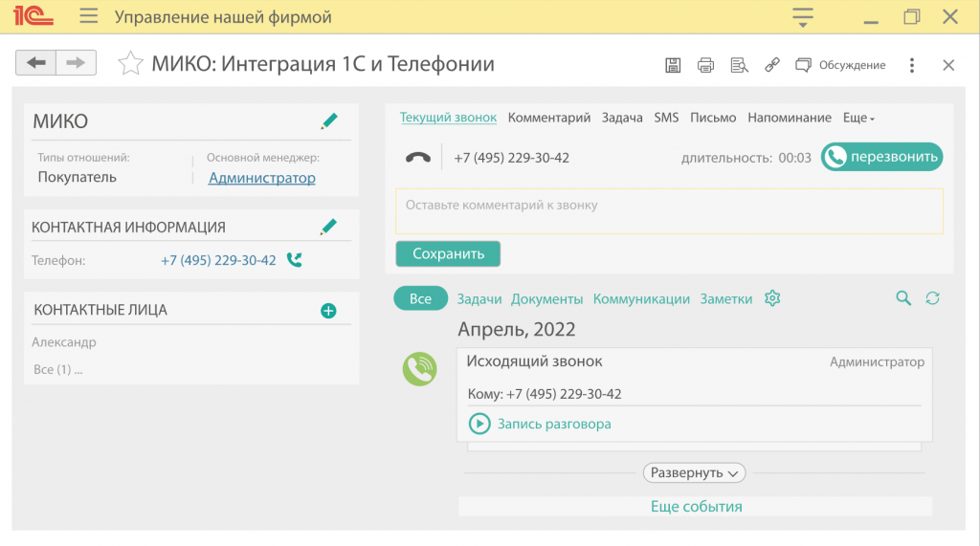
Task: Click the Покупатель relationship type
Action: [x=77, y=177]
